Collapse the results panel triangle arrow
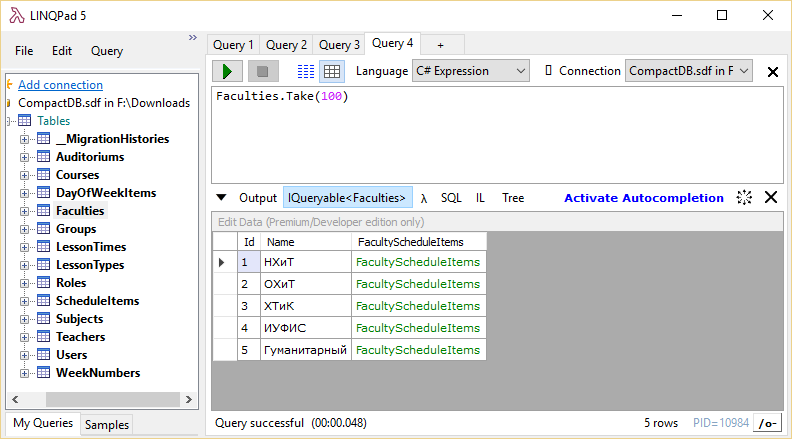792x439 pixels. click(221, 198)
